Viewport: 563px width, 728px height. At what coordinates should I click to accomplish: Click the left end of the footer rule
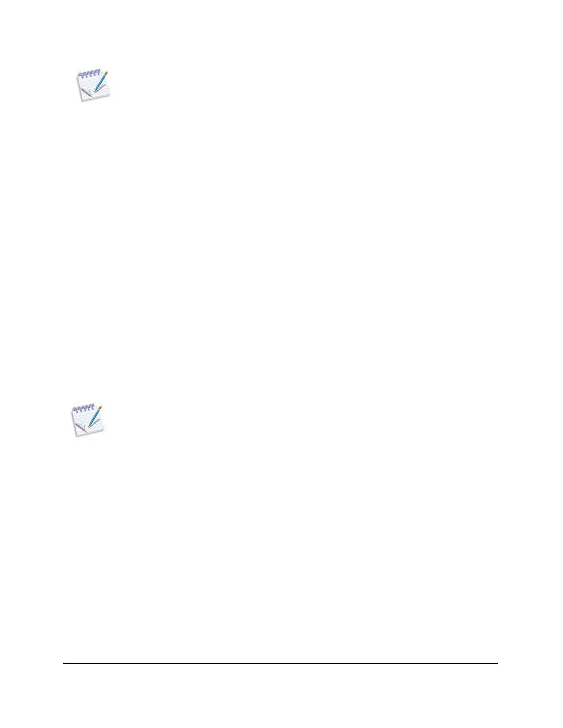[x=64, y=663]
